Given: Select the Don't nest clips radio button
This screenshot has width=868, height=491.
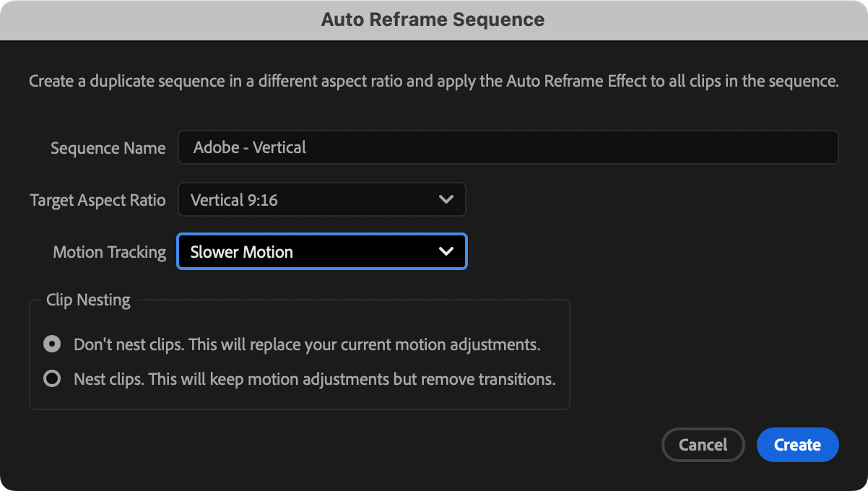Looking at the screenshot, I should pyautogui.click(x=52, y=344).
